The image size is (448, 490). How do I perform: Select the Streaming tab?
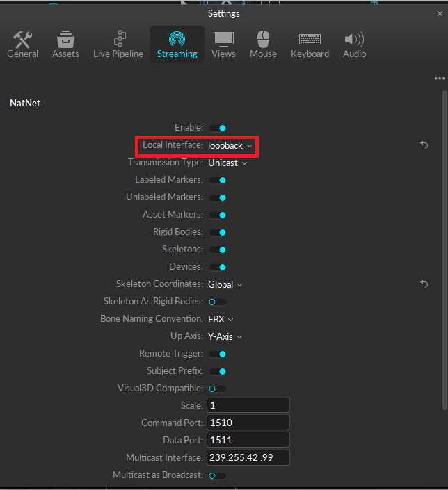[177, 44]
